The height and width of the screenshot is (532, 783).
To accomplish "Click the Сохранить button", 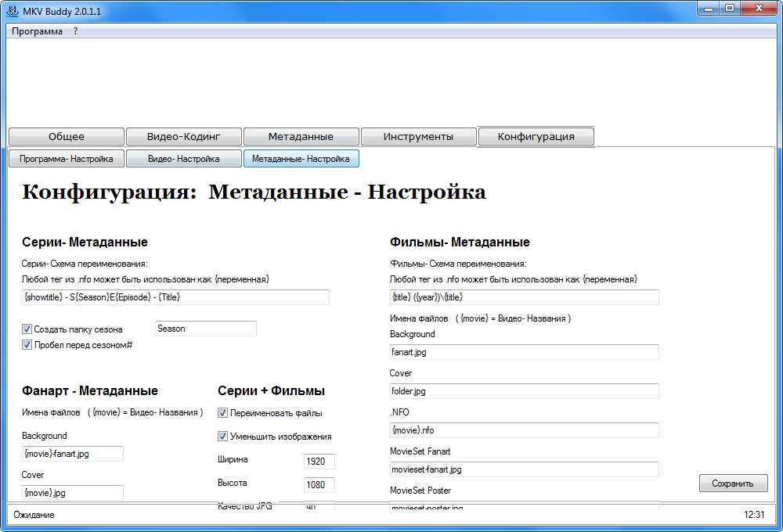I will pos(733,483).
